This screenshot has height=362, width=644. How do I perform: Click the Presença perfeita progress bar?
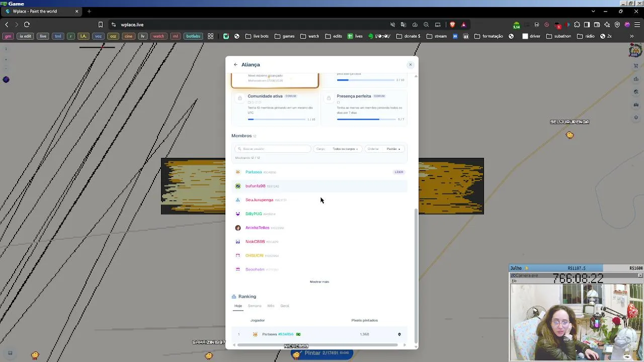(x=366, y=119)
